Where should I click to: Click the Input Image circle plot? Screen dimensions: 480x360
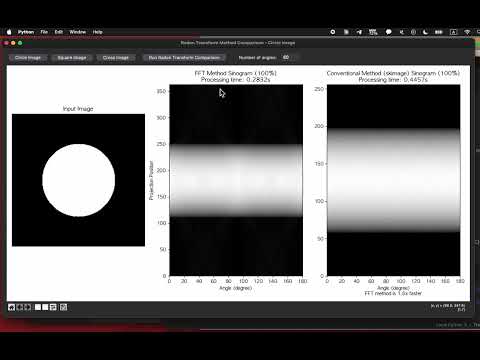[x=78, y=180]
